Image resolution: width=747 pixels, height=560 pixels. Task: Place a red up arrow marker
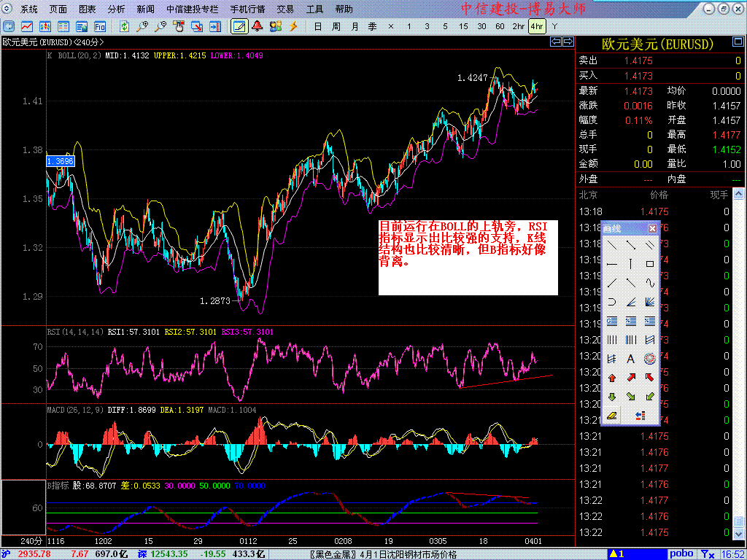pos(613,378)
